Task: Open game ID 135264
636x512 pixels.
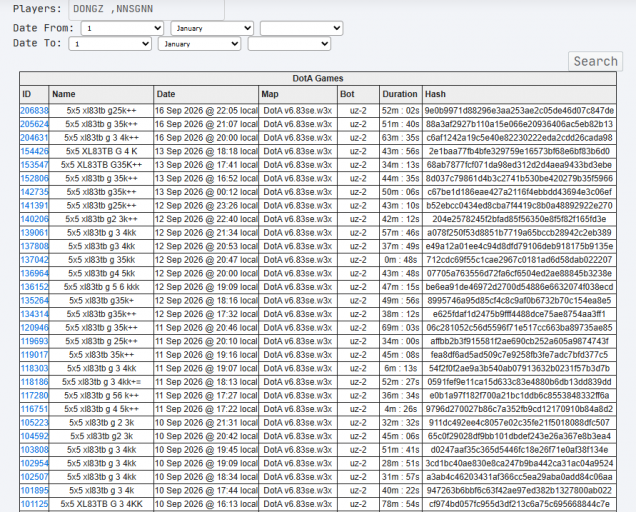Action: tap(34, 301)
